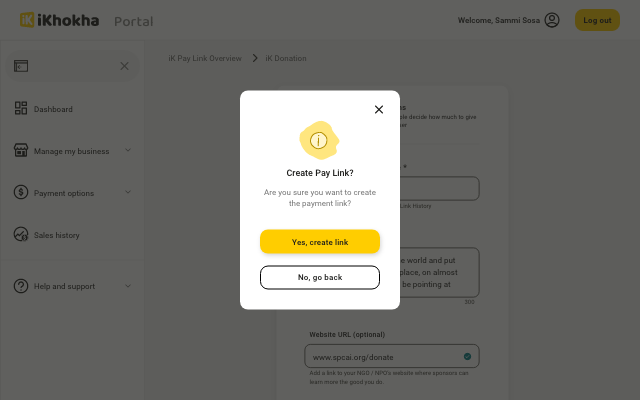Image resolution: width=640 pixels, height=400 pixels.
Task: Click the sidebar panel card icon
Action: (21, 66)
